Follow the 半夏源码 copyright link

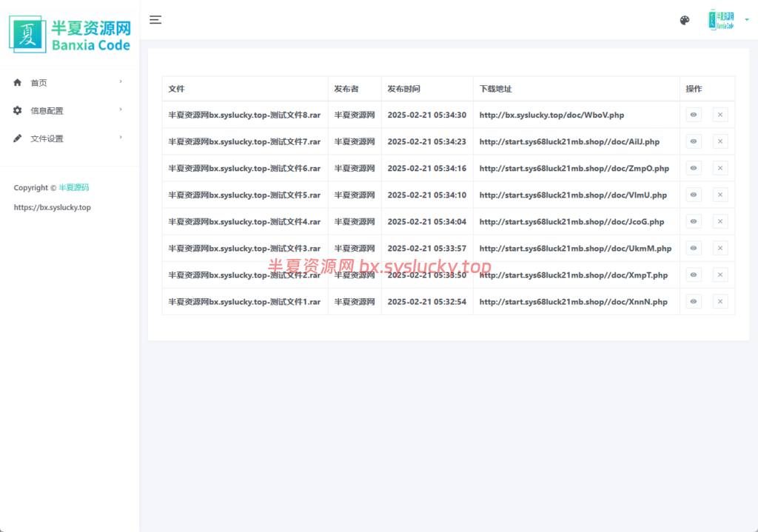point(73,187)
